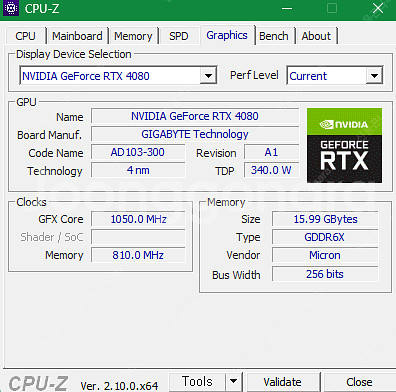Click the Display Device Selection group label
The width and height of the screenshot is (396, 392).
coord(74,54)
